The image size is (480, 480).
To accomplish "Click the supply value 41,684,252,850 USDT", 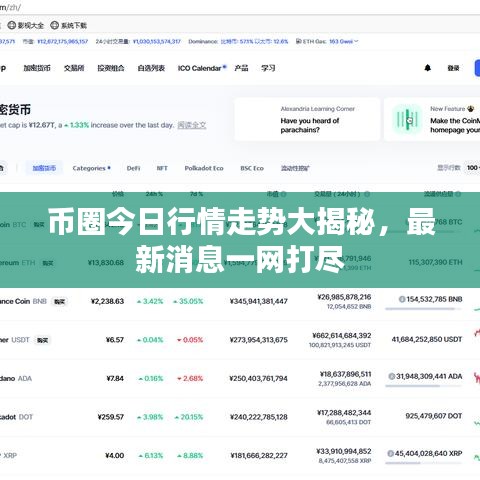I will coord(427,339).
